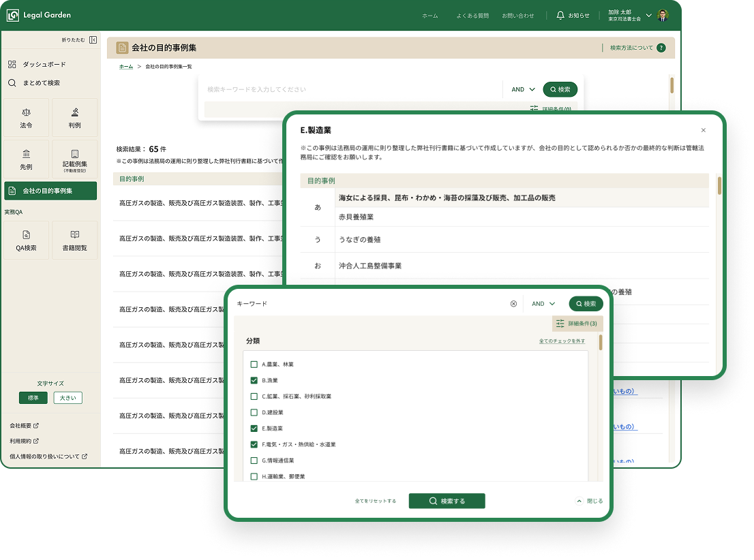
Task: Open the 判例 gavel tile
Action: pos(74,118)
